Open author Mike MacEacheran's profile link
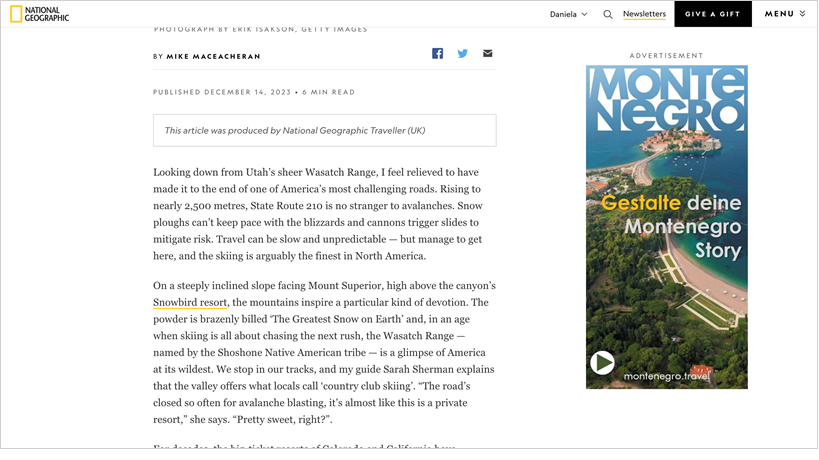 (x=213, y=57)
